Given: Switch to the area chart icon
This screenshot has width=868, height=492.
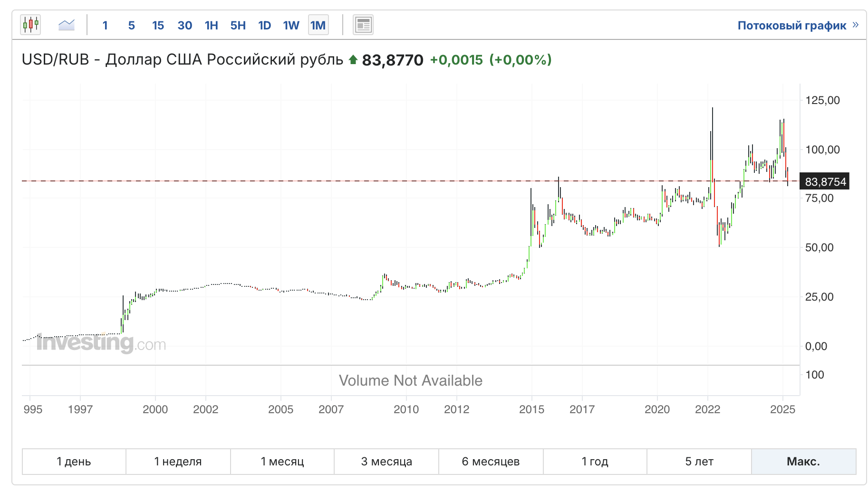Looking at the screenshot, I should [67, 25].
